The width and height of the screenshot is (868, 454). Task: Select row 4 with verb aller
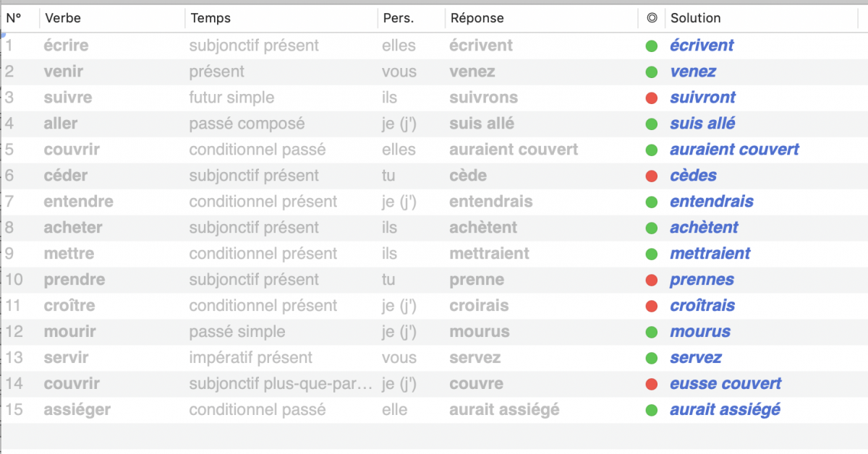(61, 124)
